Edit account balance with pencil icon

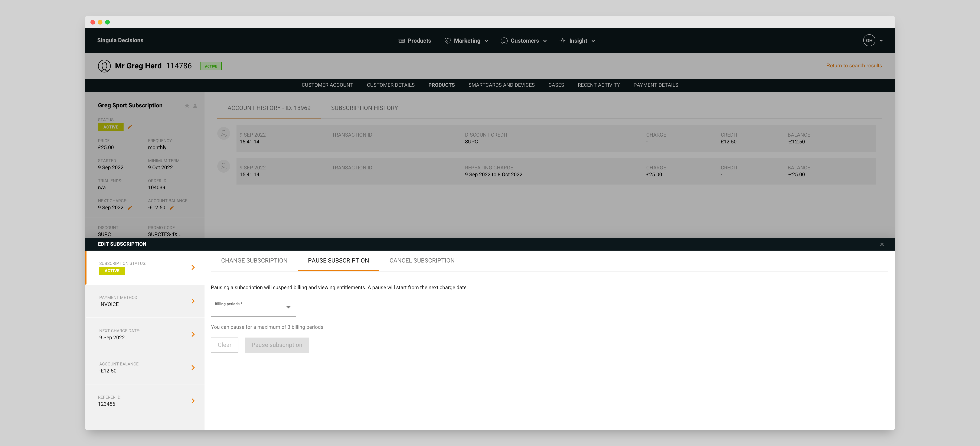(x=171, y=208)
